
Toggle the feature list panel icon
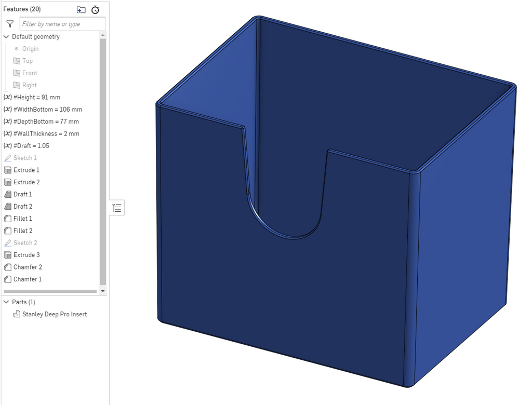point(117,208)
